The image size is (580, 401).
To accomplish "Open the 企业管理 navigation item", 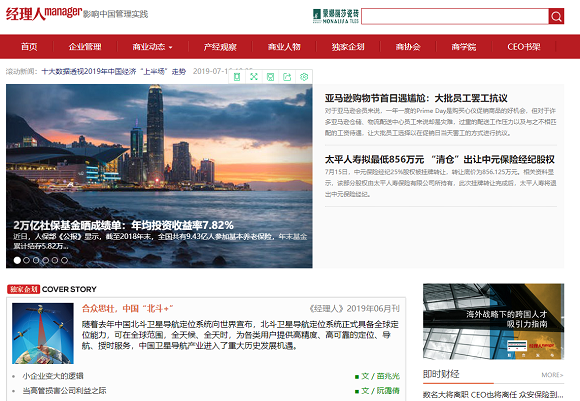I will tap(85, 47).
